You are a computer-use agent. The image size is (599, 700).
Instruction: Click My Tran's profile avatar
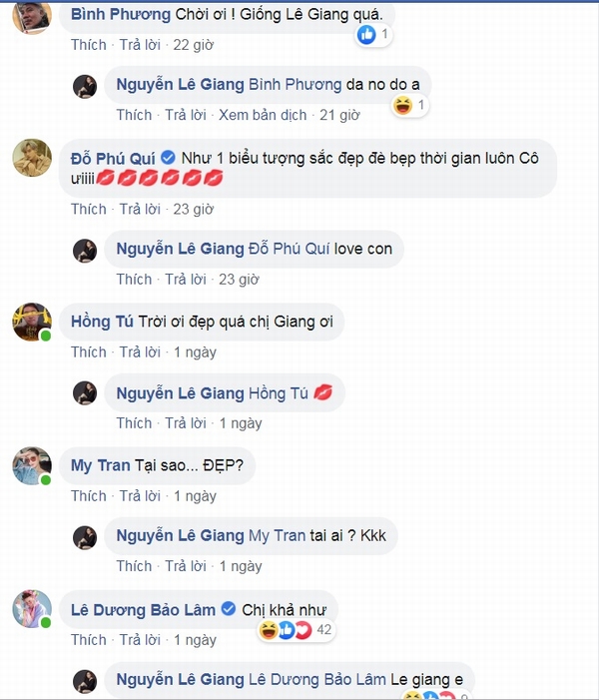pos(32,465)
